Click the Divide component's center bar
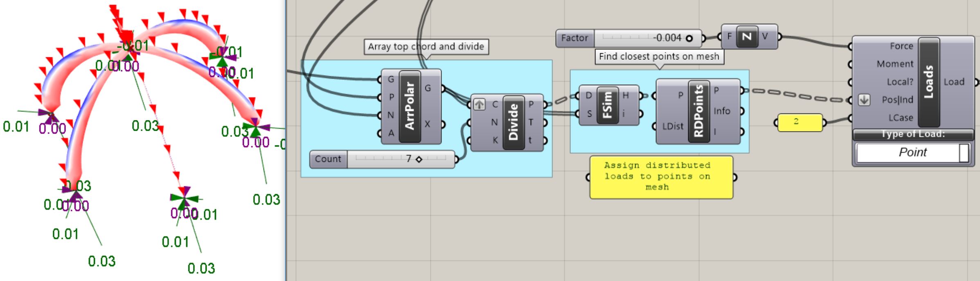This screenshot has width=980, height=281. (x=513, y=122)
